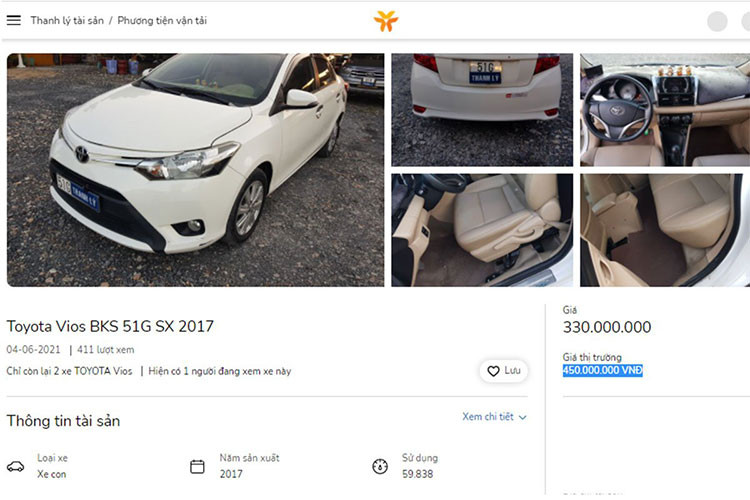Viewport: 750px width, 500px height.
Task: Click the Thông tin tài sản heading
Action: (x=63, y=421)
